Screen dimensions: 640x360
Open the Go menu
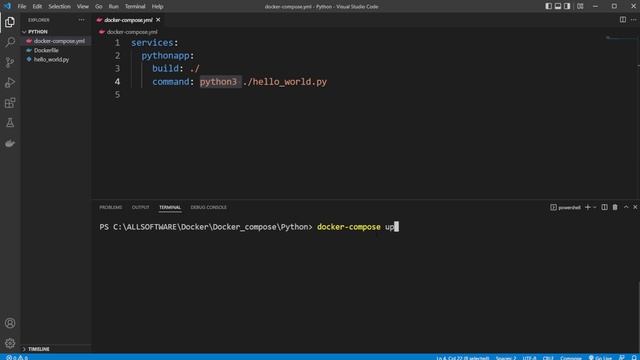(x=98, y=7)
